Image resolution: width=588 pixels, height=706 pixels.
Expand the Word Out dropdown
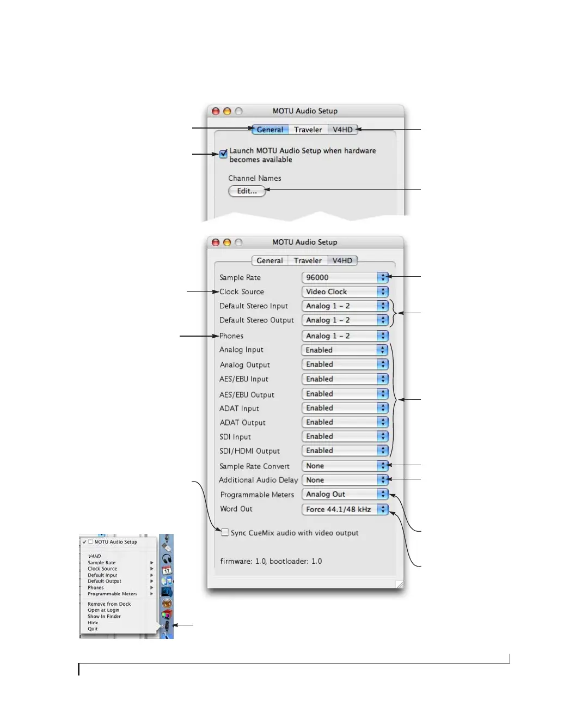(x=345, y=509)
